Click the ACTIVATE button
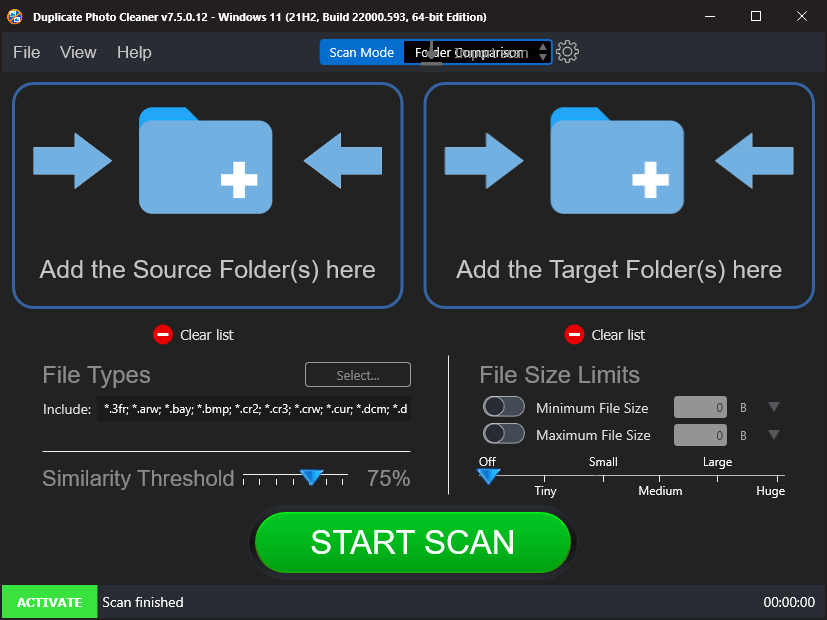The image size is (827, 620). (50, 602)
